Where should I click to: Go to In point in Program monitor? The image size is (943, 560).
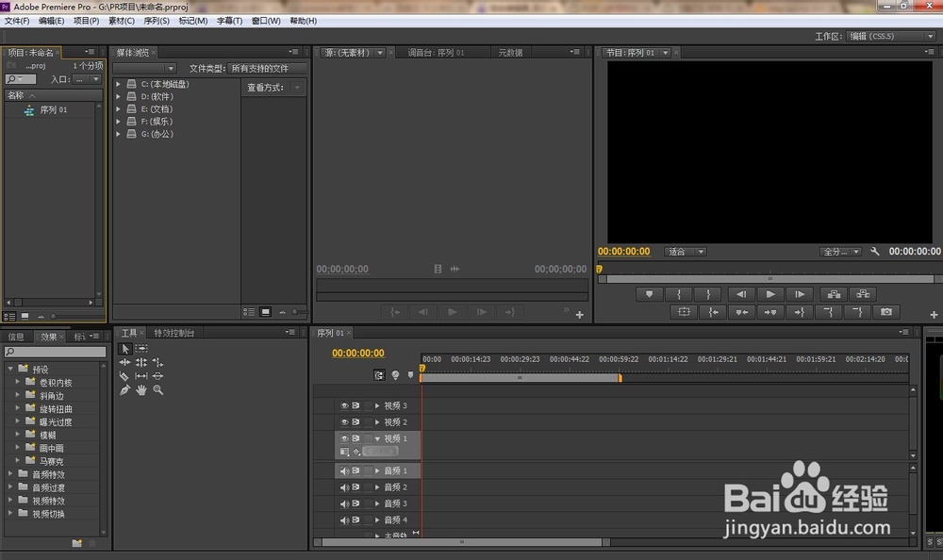coord(713,311)
